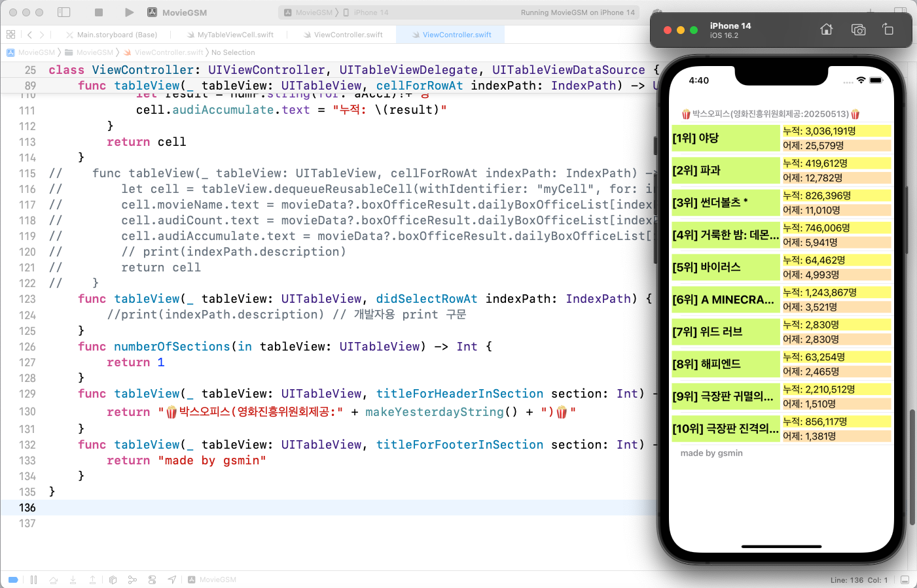
Task: Click the 'made by gsmin' footer
Action: coord(711,453)
